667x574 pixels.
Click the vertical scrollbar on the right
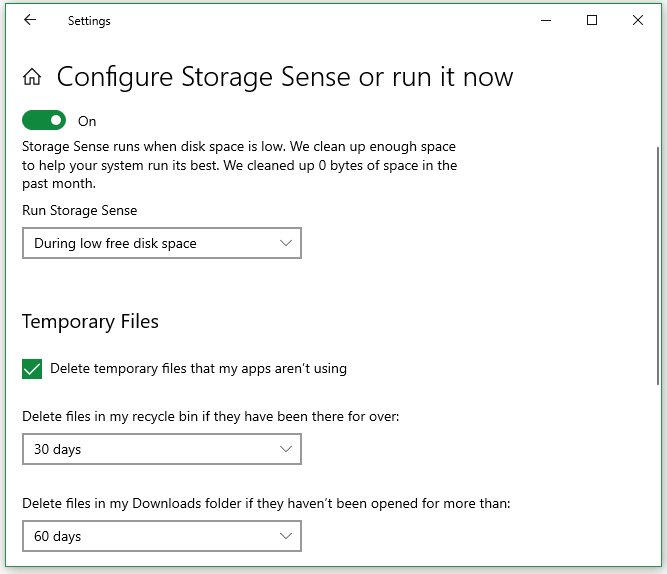pyautogui.click(x=657, y=265)
